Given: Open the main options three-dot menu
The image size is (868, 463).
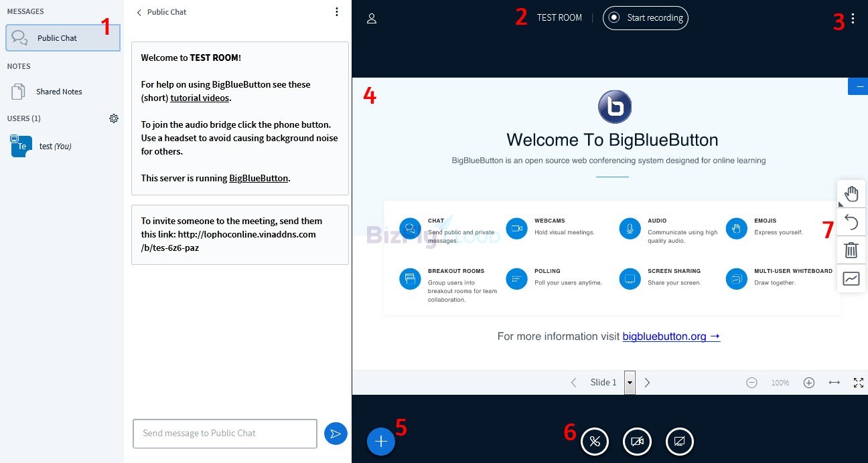Looking at the screenshot, I should tap(853, 19).
